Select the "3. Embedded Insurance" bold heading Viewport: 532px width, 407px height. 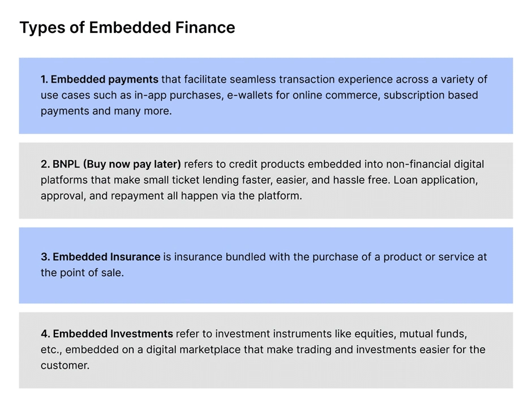click(101, 256)
